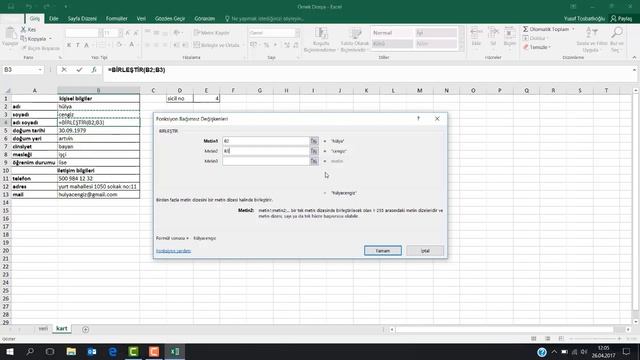Click Tablo Olarak Biçimlendir icon
The height and width of the screenshot is (360, 640).
coord(356,33)
